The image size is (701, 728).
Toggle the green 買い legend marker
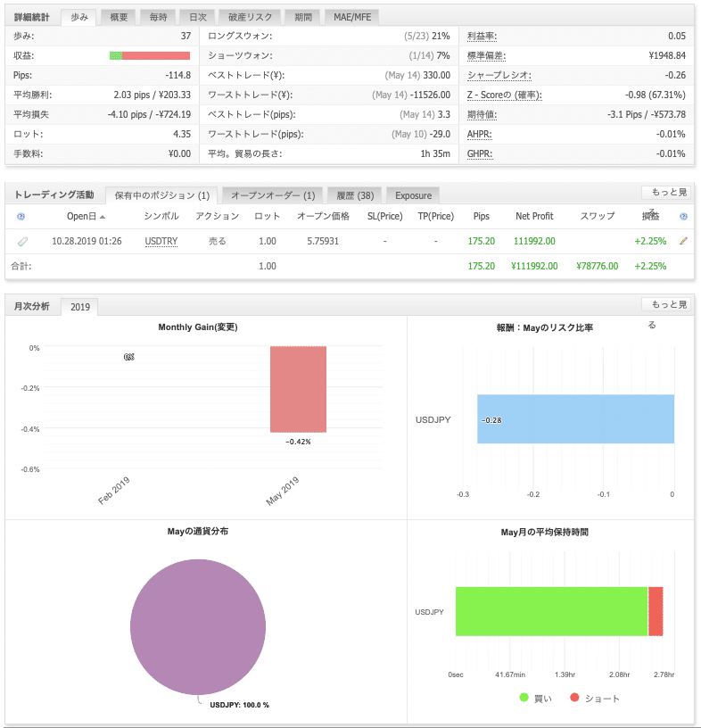point(524,698)
